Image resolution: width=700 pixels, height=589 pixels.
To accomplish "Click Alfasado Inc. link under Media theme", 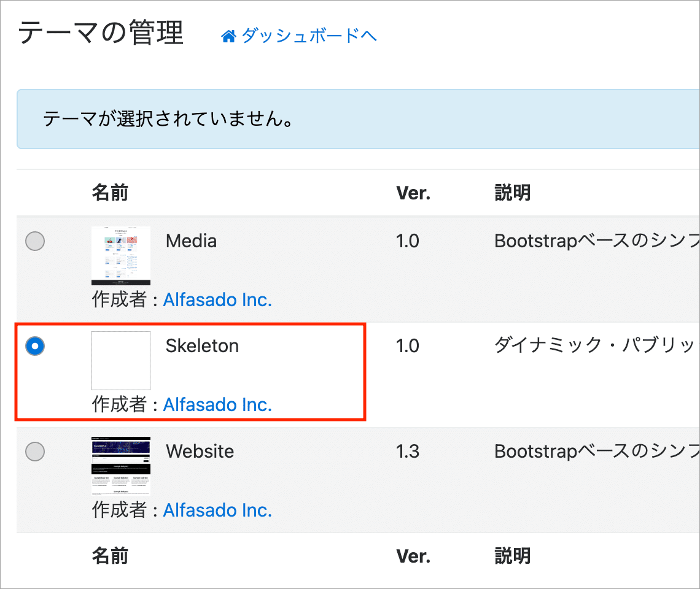I will (217, 299).
